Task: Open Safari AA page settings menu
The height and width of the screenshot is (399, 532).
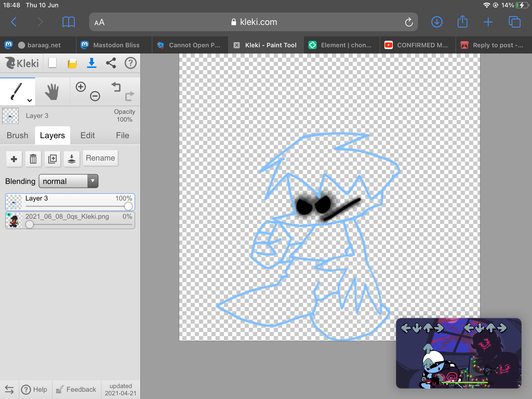Action: [99, 22]
